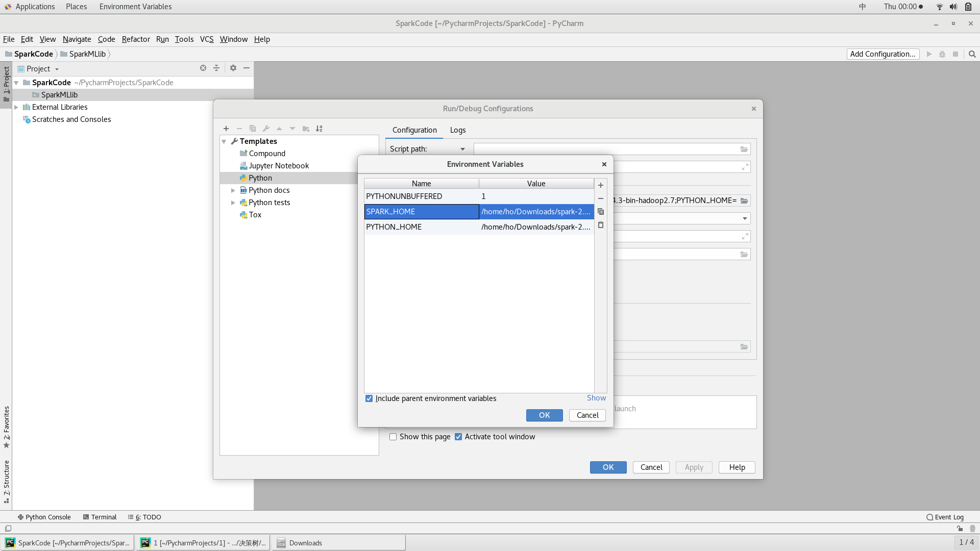Add new environment variable with plus icon

[601, 185]
